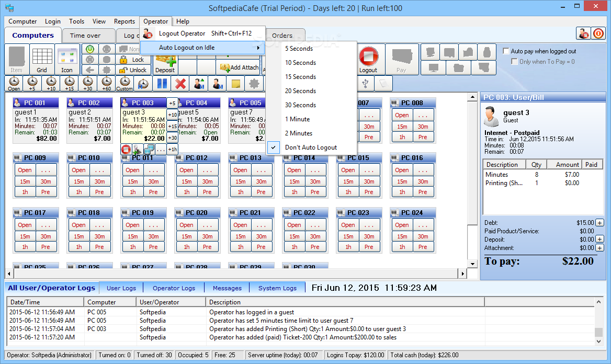The width and height of the screenshot is (611, 364).
Task: Click logs list scroll down arrow
Action: click(x=598, y=342)
